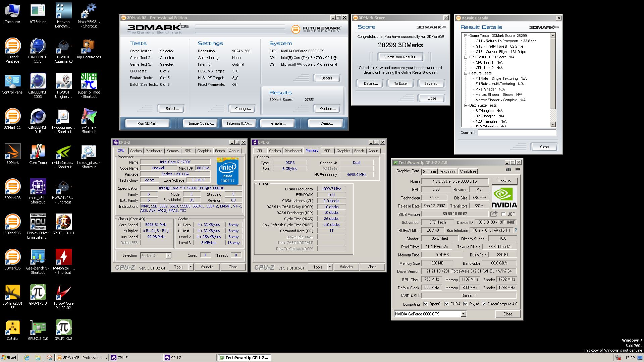Open the Bench tab in right CPU-Z window
Image resolution: width=644 pixels, height=362 pixels.
tap(359, 151)
